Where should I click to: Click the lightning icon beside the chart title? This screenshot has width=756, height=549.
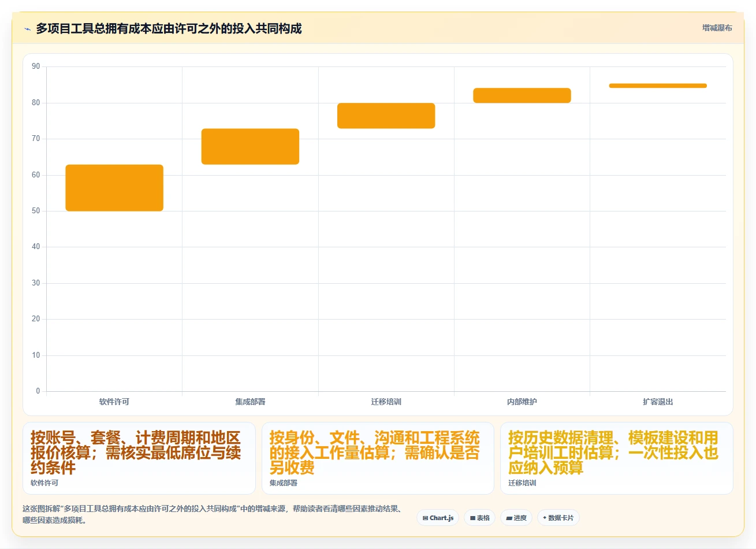(x=27, y=29)
